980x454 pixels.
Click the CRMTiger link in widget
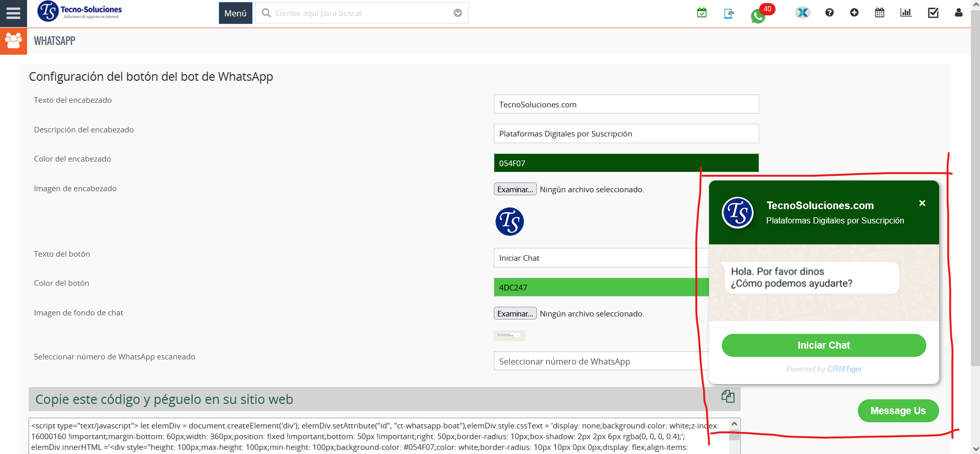(845, 369)
